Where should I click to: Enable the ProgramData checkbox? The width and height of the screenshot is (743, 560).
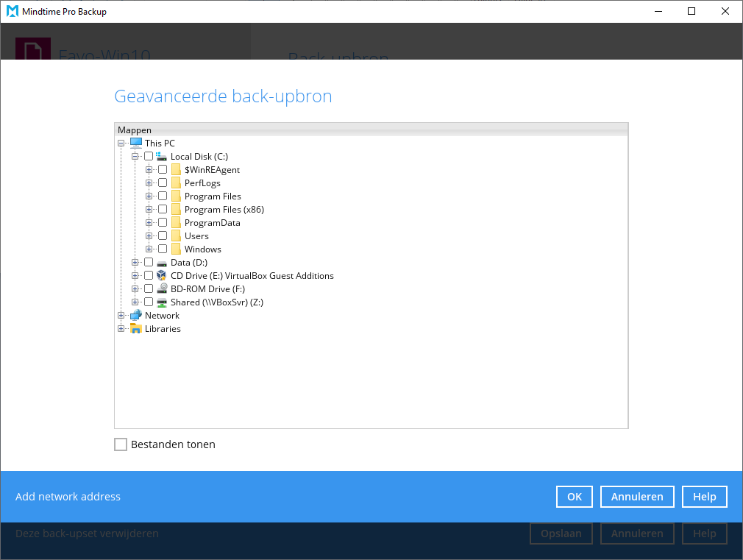pyautogui.click(x=163, y=222)
